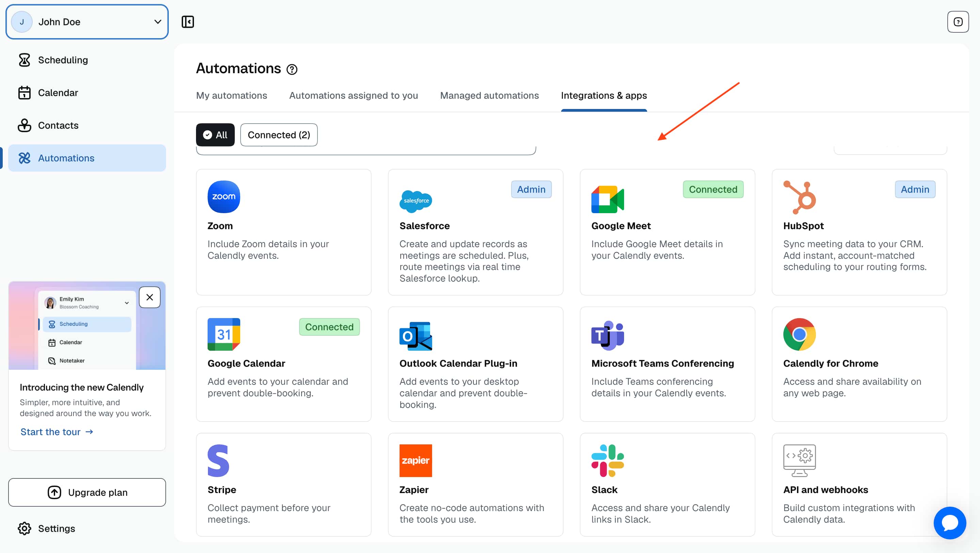
Task: Click Zoom description 'Include Zoom details'
Action: (268, 249)
